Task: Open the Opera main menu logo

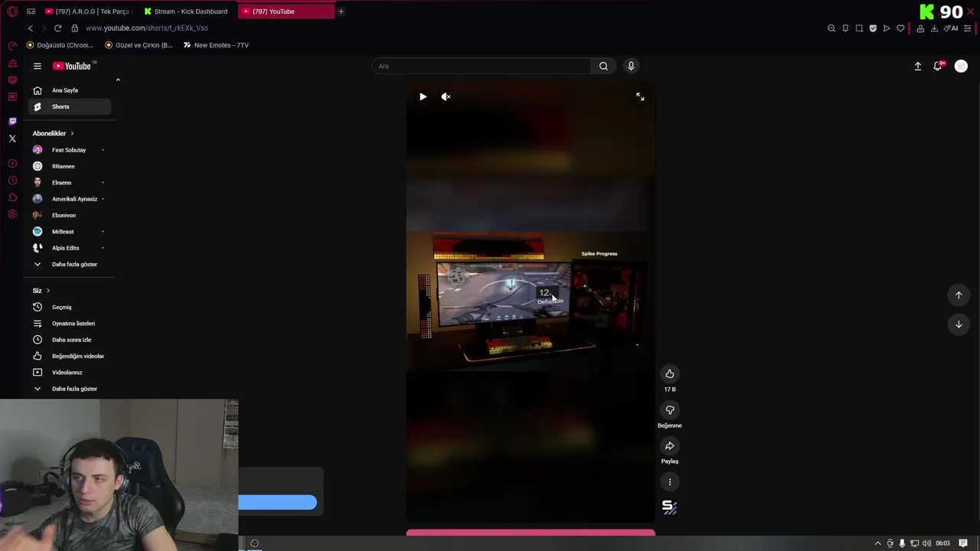Action: click(x=12, y=11)
